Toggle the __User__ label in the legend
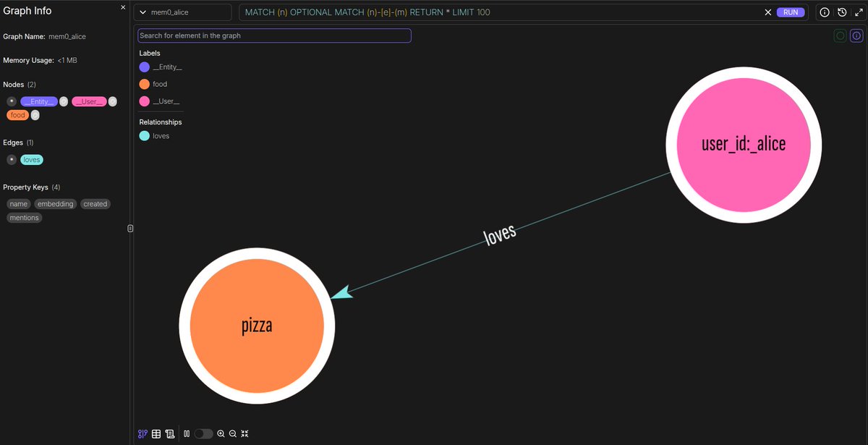The height and width of the screenshot is (445, 868). point(160,101)
